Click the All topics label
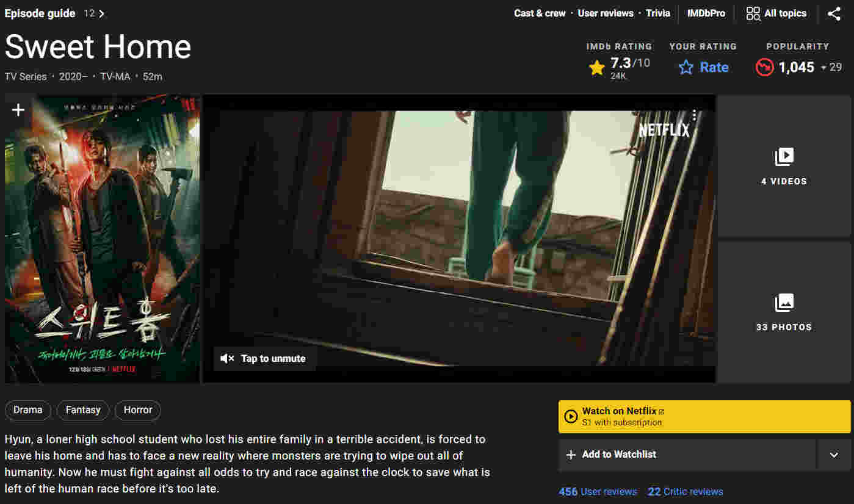This screenshot has width=854, height=504. (786, 13)
